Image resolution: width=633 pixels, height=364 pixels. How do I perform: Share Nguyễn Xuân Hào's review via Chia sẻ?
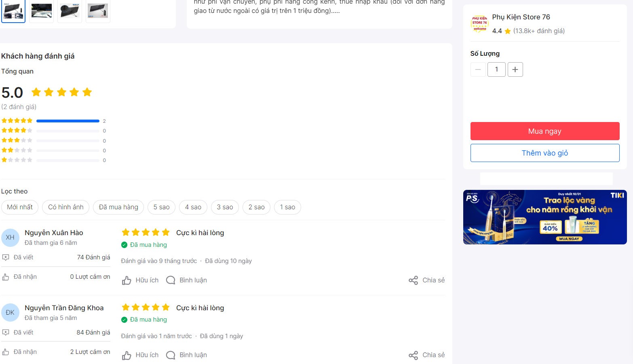(426, 280)
